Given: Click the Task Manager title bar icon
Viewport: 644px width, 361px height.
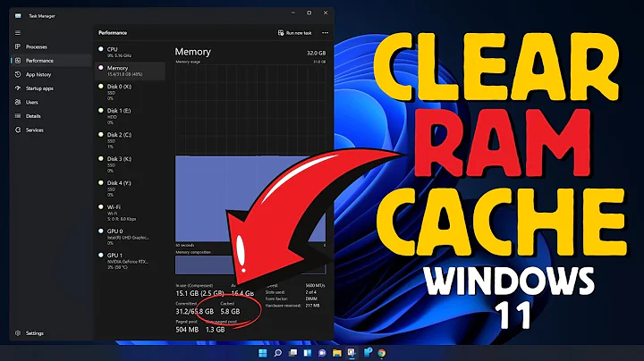Looking at the screenshot, I should [x=18, y=15].
